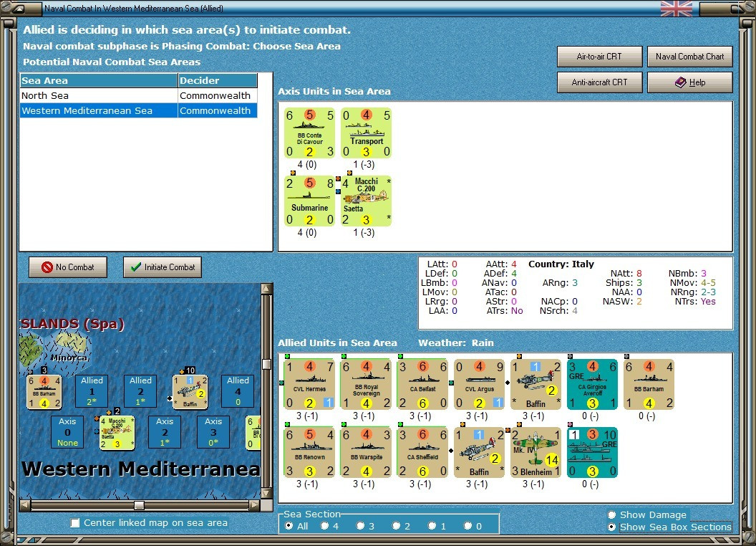The width and height of the screenshot is (756, 546).
Task: Select the BB Conte Di Cavour unit counter
Action: coord(309,133)
